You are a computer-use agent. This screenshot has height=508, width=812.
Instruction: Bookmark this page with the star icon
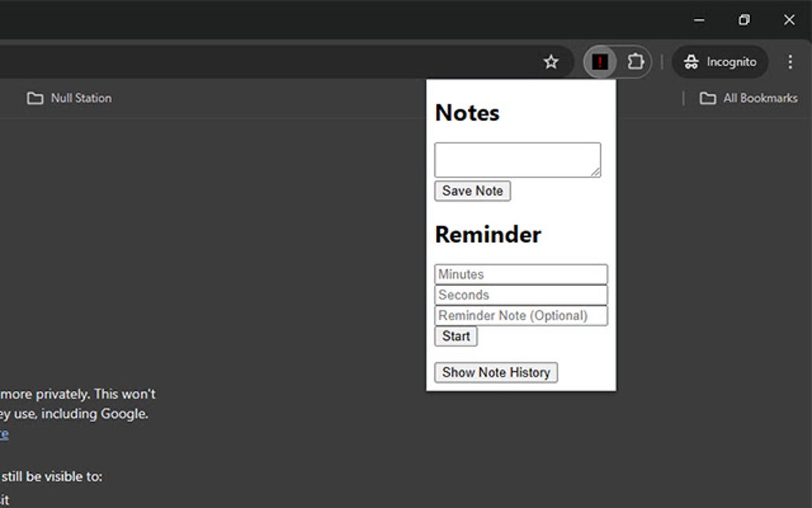tap(551, 61)
